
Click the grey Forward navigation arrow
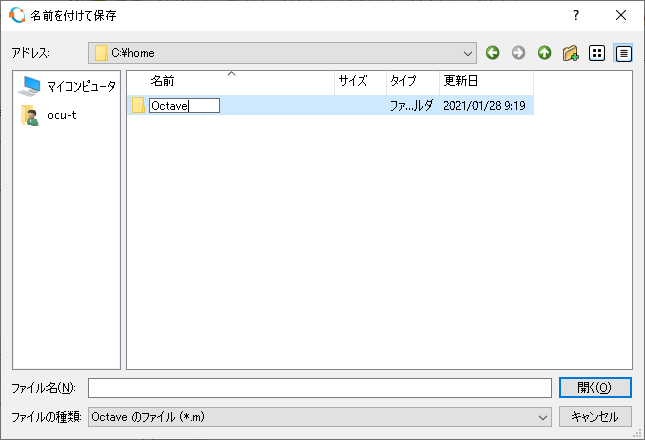pos(518,53)
